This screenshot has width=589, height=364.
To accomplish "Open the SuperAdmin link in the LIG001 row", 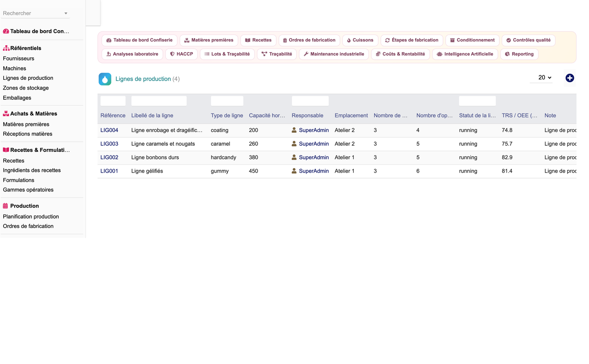I will (x=314, y=171).
